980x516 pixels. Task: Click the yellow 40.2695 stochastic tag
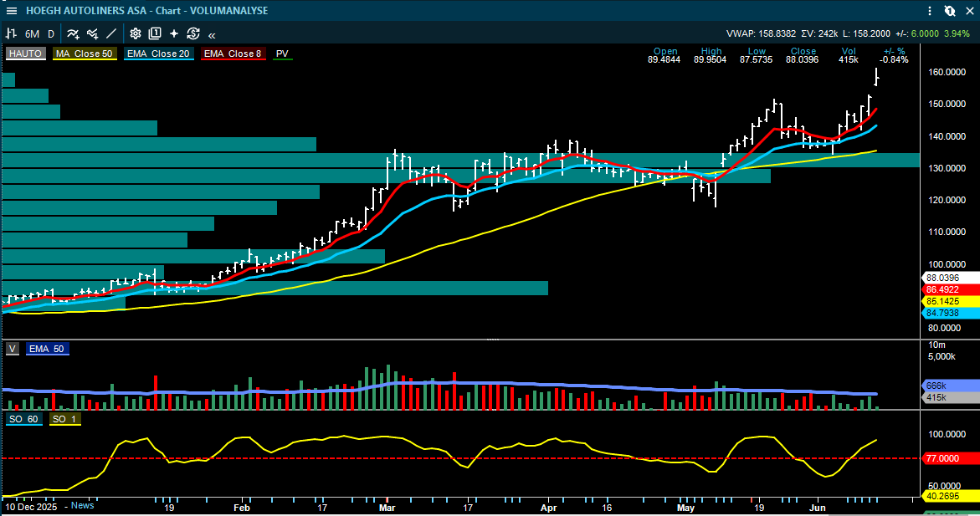(x=950, y=497)
